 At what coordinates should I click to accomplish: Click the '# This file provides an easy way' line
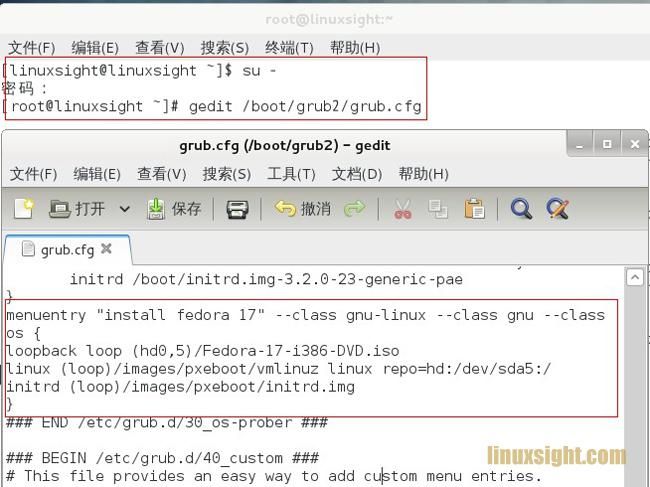(274, 476)
